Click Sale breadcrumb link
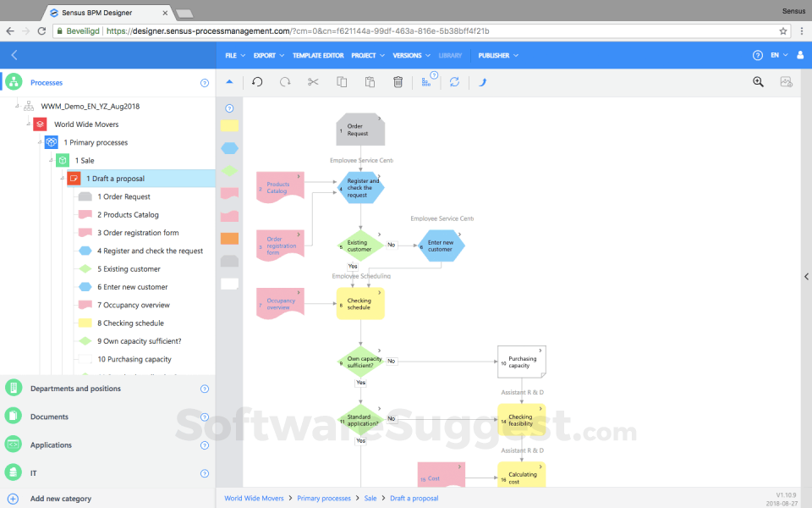Screen dimensions: 812x508 point(370,498)
